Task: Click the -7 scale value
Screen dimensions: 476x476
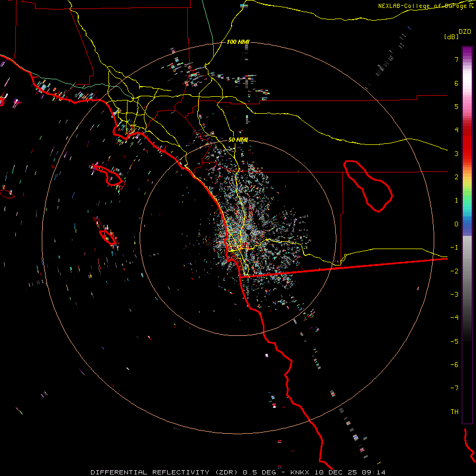Action: point(454,388)
